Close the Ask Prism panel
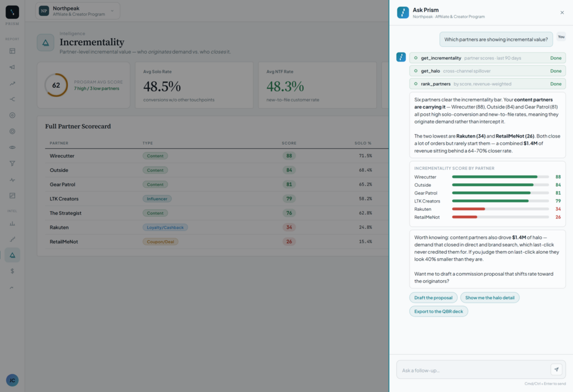Viewport: 573px width, 392px height. 562,13
